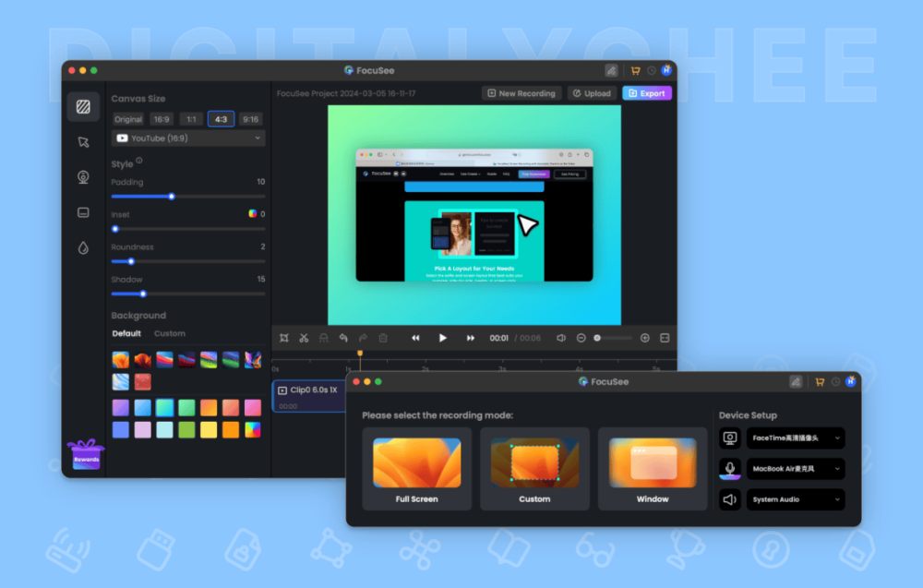The height and width of the screenshot is (588, 923).
Task: Click the Upload button
Action: [x=593, y=93]
